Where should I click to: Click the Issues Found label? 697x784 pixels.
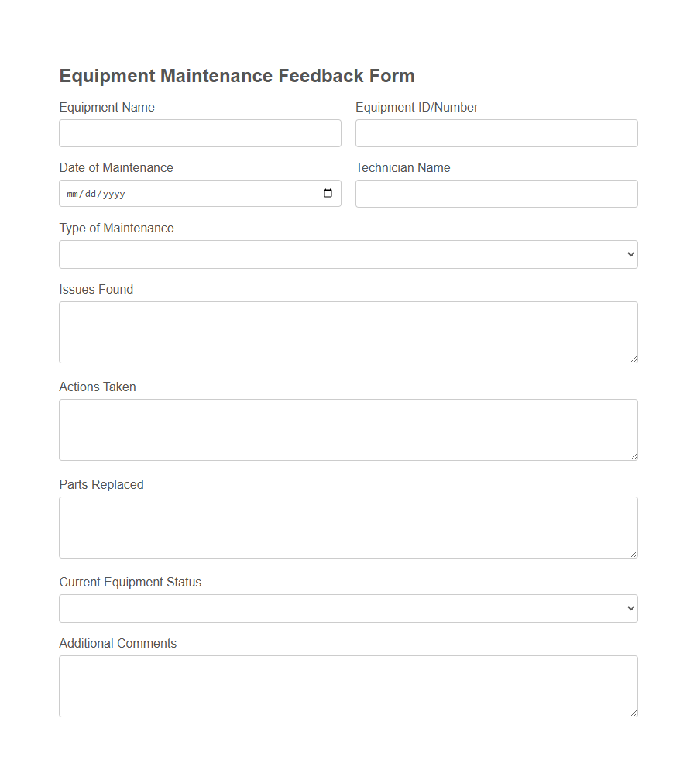tap(96, 289)
